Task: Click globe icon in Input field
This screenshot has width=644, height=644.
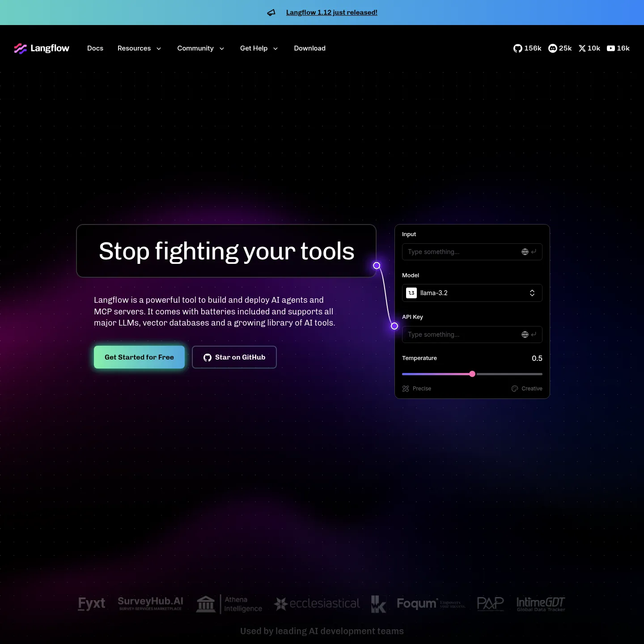Action: click(x=525, y=252)
